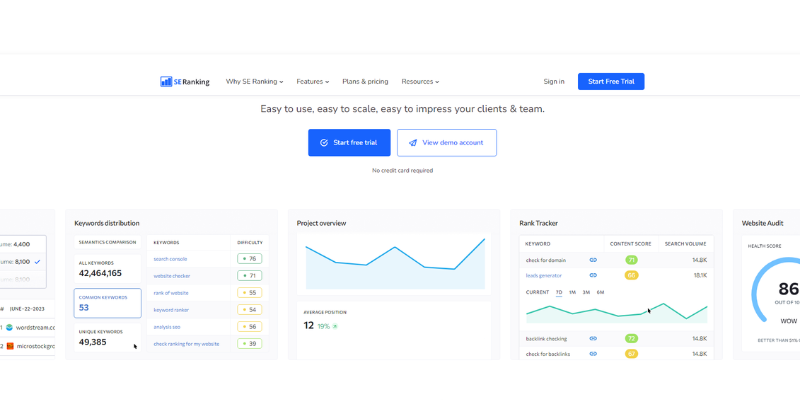This screenshot has width=800, height=400.
Task: Click the difficulty 54 badge
Action: 249,310
